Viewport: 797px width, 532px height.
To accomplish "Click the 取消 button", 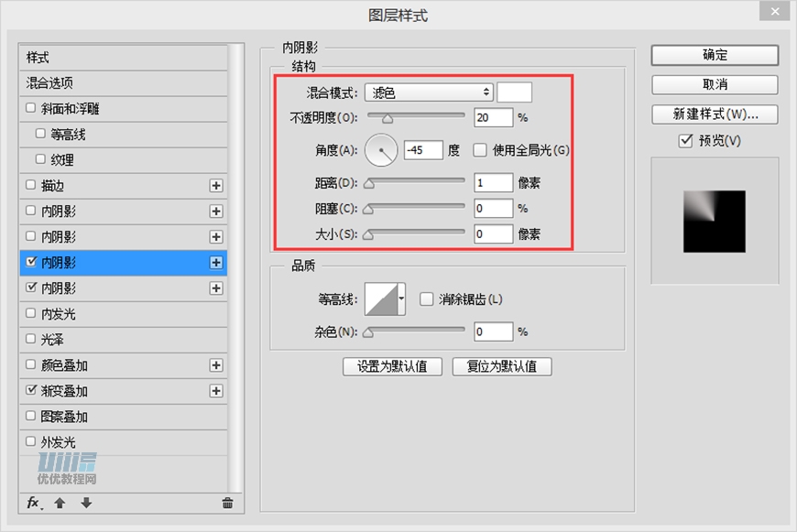I will (715, 84).
